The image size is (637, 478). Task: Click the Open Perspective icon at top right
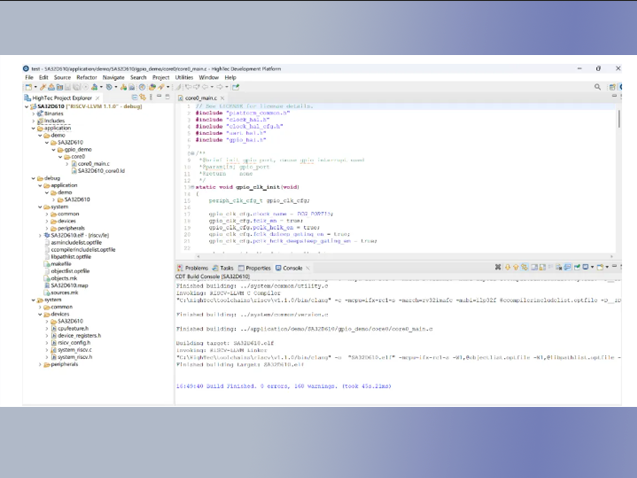(x=612, y=87)
